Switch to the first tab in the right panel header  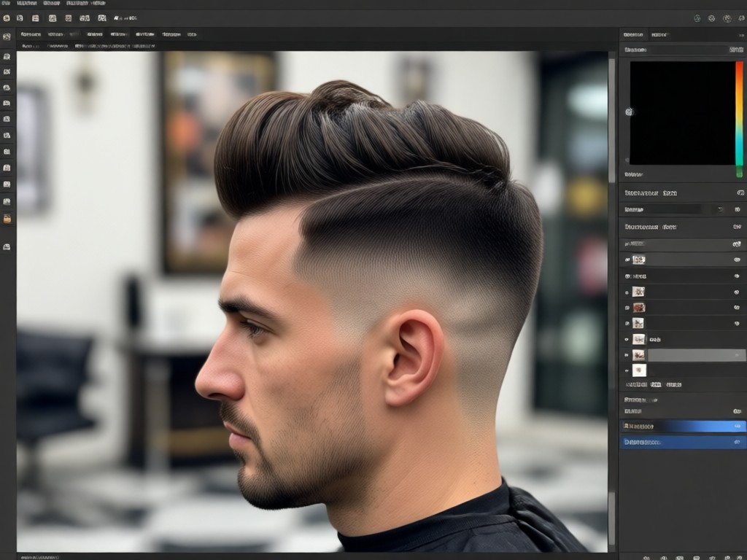click(x=633, y=35)
